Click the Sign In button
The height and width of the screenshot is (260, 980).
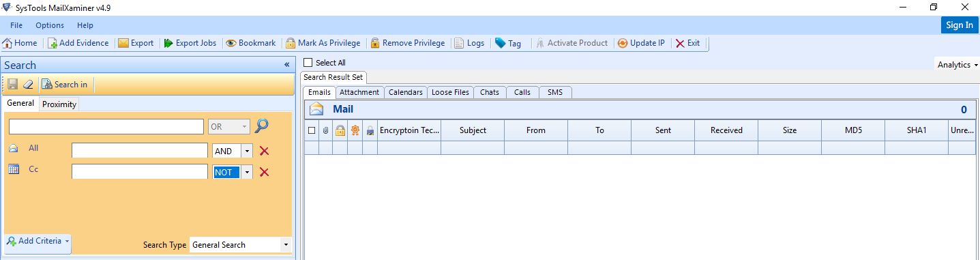(x=960, y=25)
